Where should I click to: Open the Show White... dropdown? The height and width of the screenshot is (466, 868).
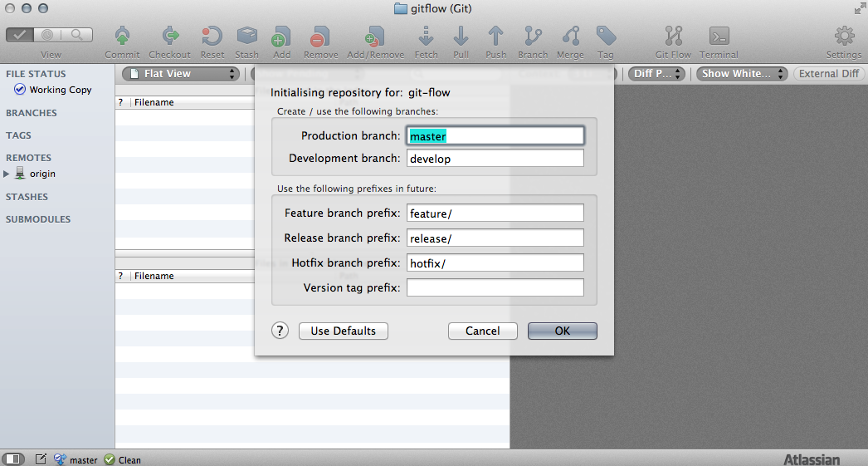click(x=742, y=74)
